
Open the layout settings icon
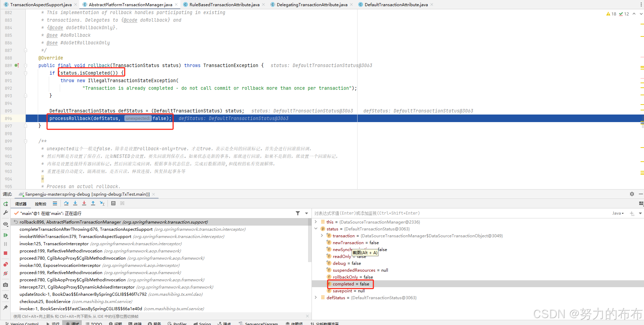[641, 204]
